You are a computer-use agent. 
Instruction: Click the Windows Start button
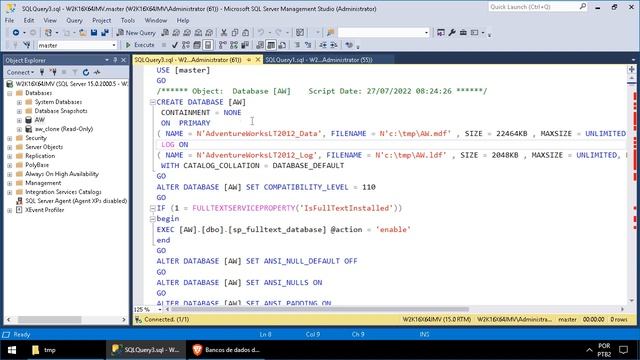coord(11,350)
